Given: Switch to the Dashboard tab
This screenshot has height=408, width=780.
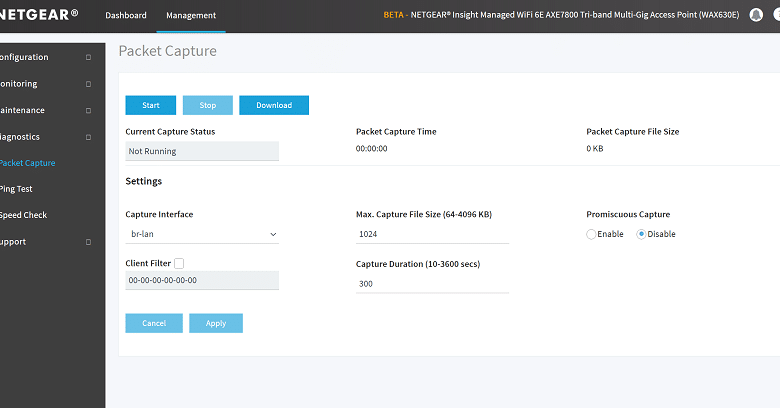Looking at the screenshot, I should (126, 15).
